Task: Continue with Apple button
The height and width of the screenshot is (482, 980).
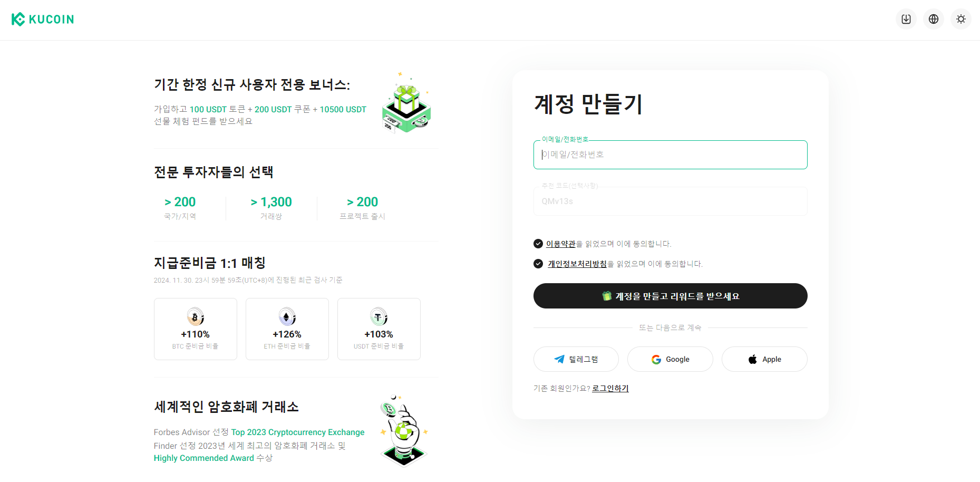Action: [x=764, y=359]
